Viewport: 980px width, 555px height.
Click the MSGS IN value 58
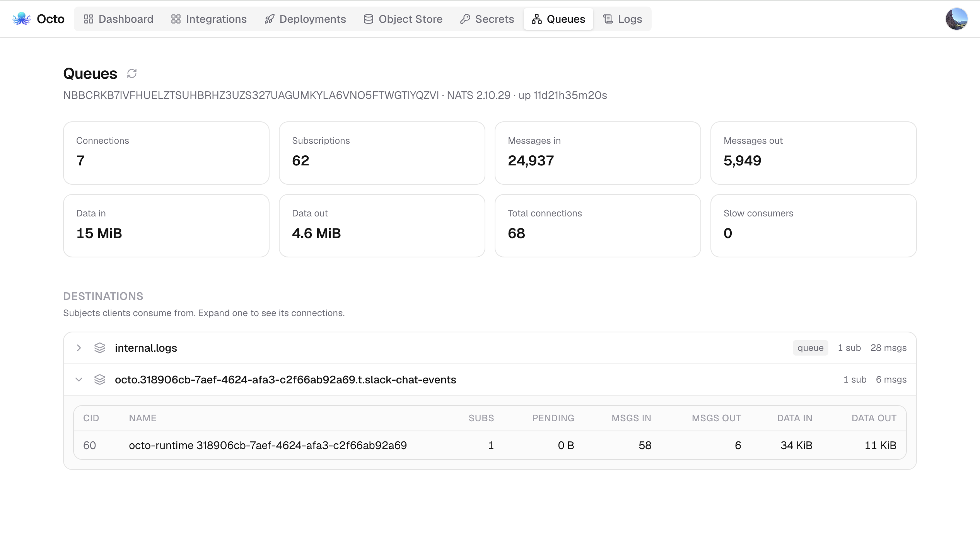pyautogui.click(x=645, y=445)
